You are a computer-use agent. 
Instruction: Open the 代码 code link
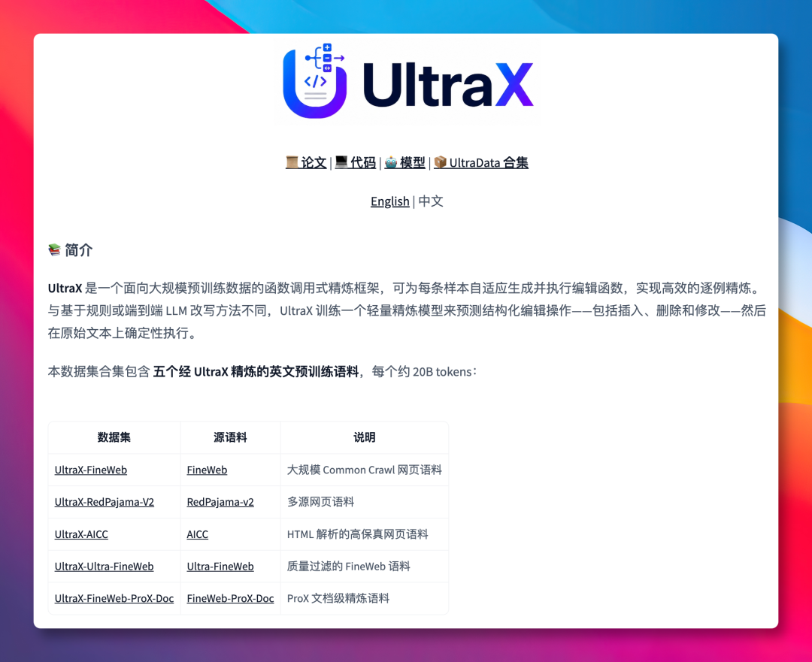[355, 162]
